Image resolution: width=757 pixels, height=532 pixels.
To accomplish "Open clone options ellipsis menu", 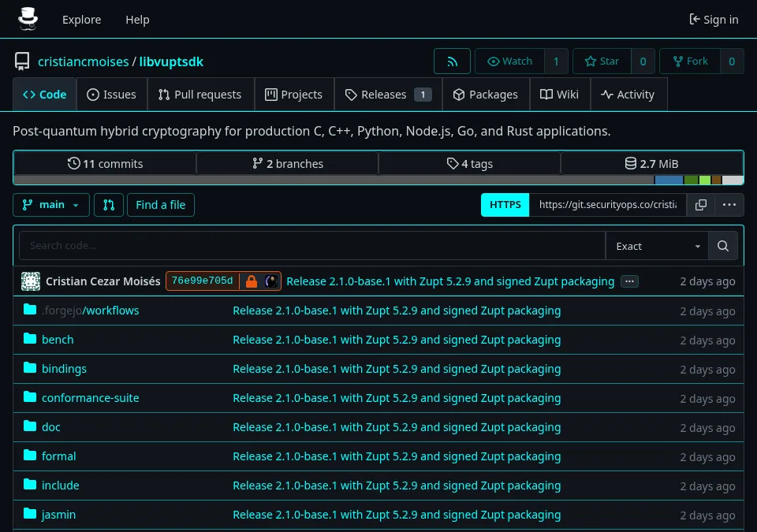I will pyautogui.click(x=729, y=205).
